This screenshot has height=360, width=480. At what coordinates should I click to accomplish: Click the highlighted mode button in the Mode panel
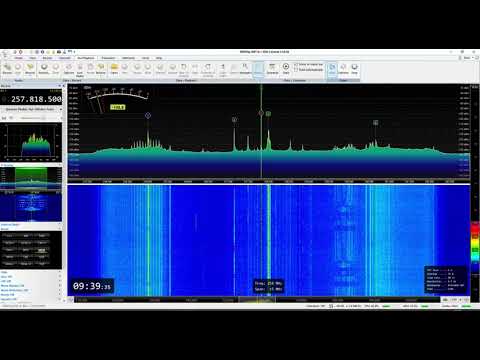42,250
